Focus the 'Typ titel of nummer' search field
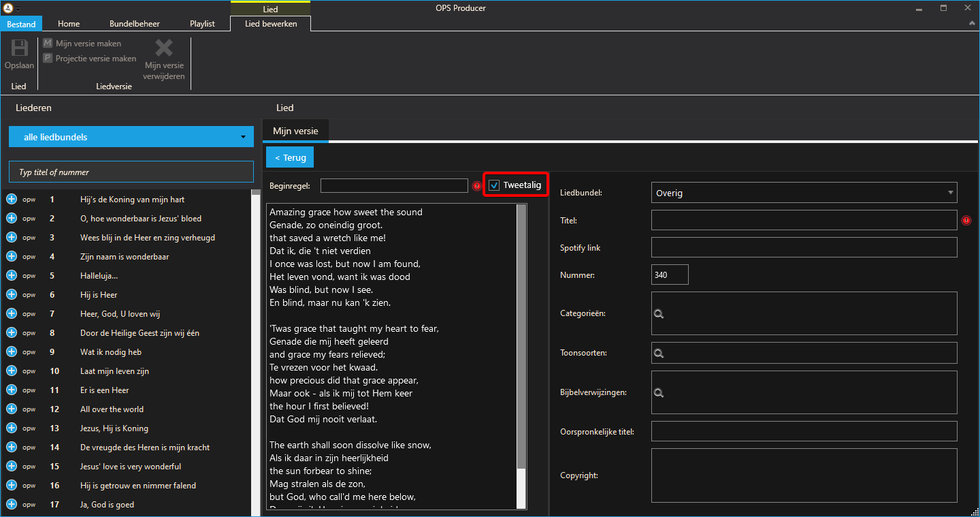Viewport: 980px width, 517px height. (x=131, y=172)
